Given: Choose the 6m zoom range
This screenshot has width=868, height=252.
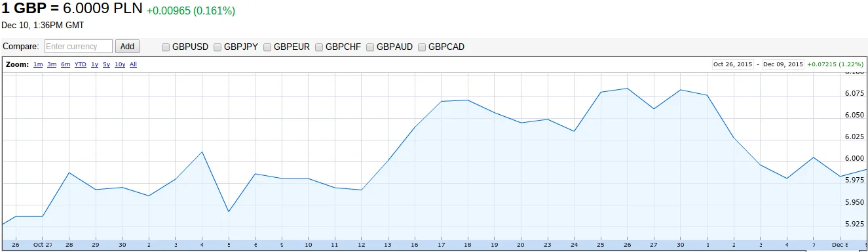Looking at the screenshot, I should [66, 65].
